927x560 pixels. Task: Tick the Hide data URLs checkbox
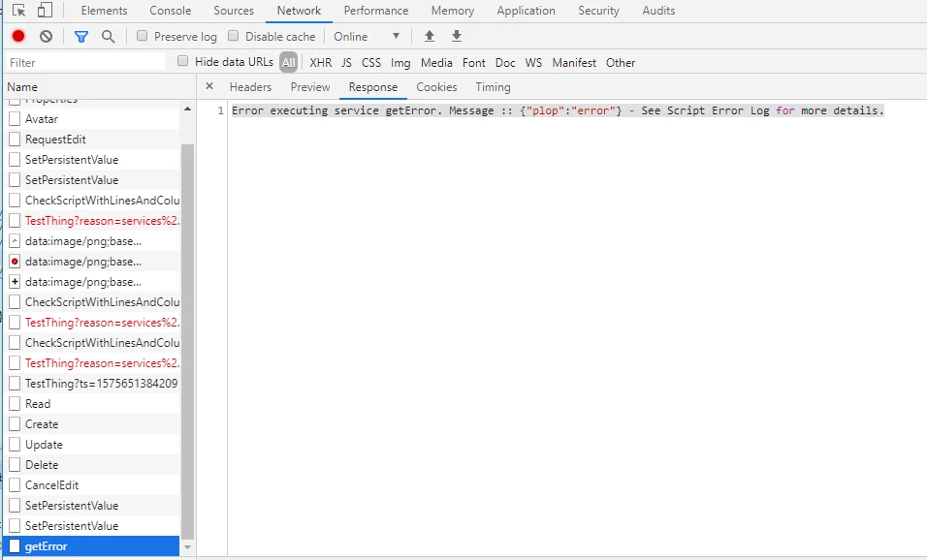point(182,61)
